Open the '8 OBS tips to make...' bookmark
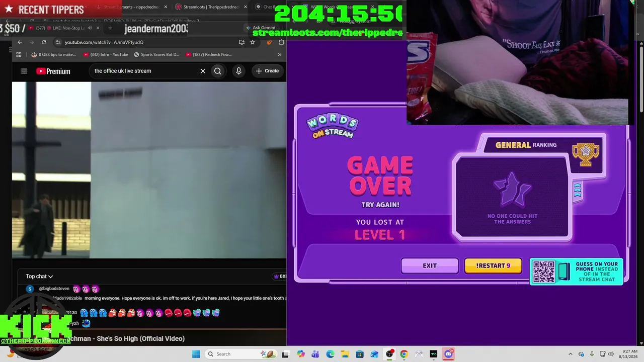This screenshot has width=644, height=362. pos(53,54)
